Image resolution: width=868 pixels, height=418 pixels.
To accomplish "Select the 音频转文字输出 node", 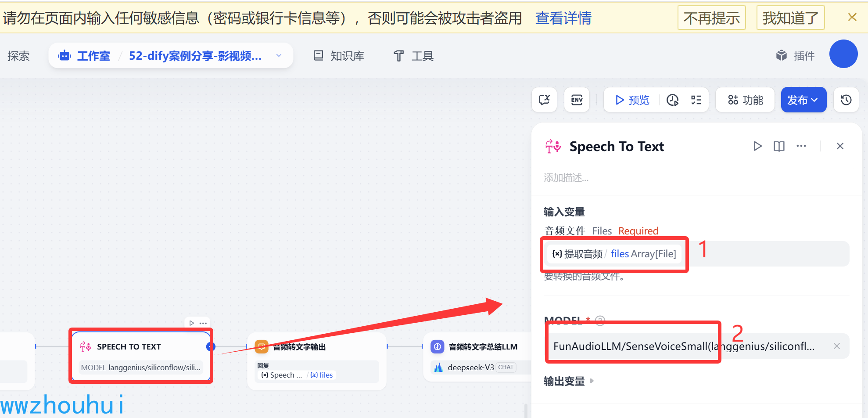I will (317, 361).
